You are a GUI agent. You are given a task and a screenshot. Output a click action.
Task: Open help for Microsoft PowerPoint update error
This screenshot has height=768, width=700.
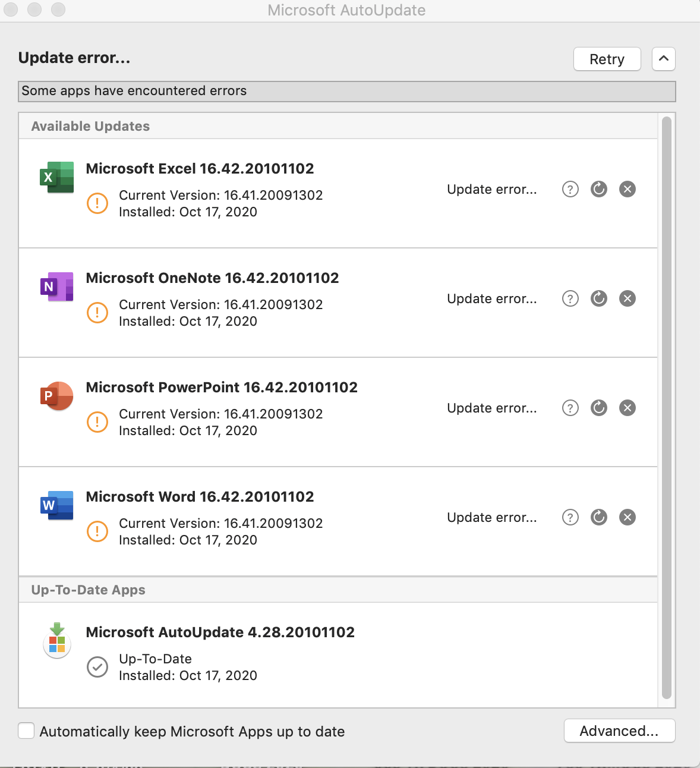570,408
